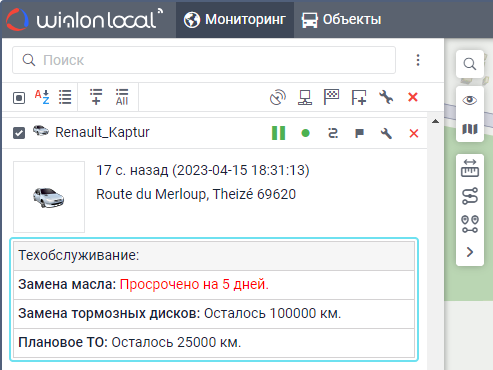This screenshot has width=493, height=370.
Task: Toggle visible layers eye icon on map
Action: [x=470, y=100]
